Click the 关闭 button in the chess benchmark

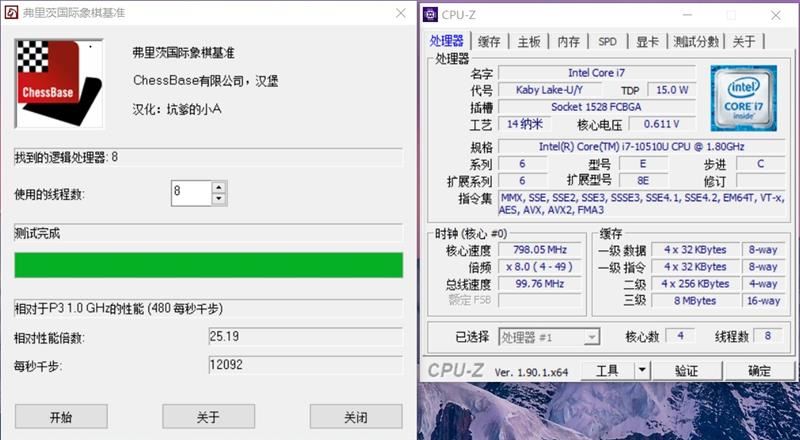(x=356, y=417)
